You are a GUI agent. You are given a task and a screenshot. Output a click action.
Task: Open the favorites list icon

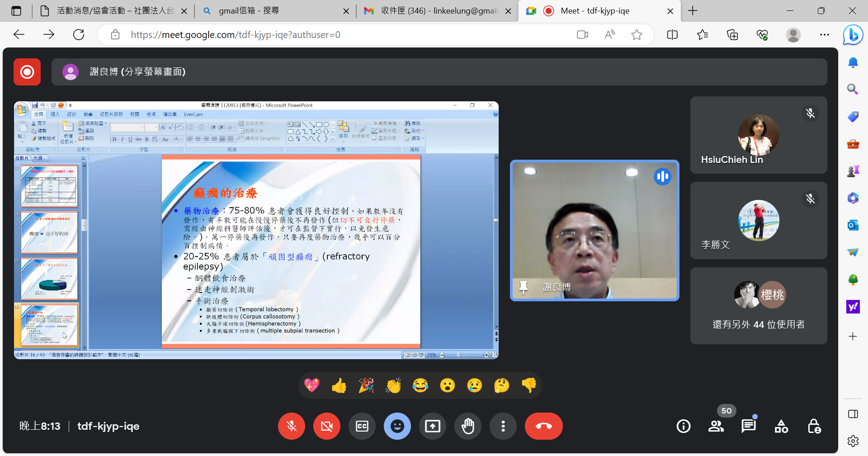pyautogui.click(x=703, y=35)
